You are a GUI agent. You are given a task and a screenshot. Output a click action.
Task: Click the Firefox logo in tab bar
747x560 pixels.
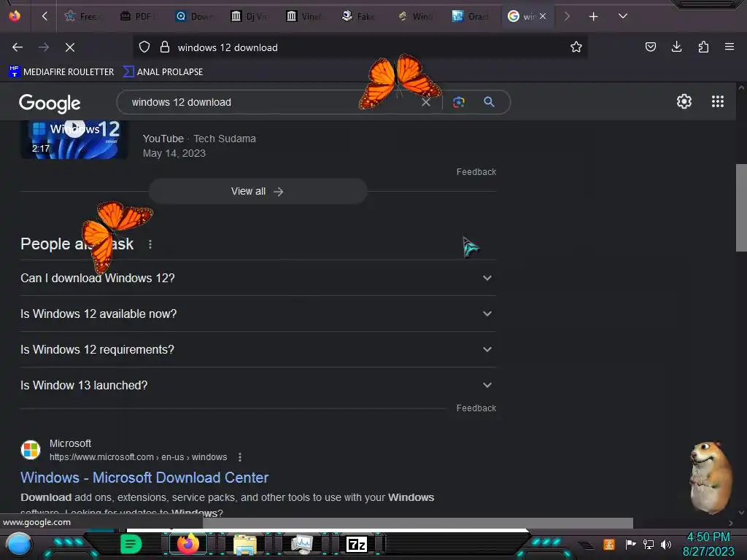coord(15,16)
